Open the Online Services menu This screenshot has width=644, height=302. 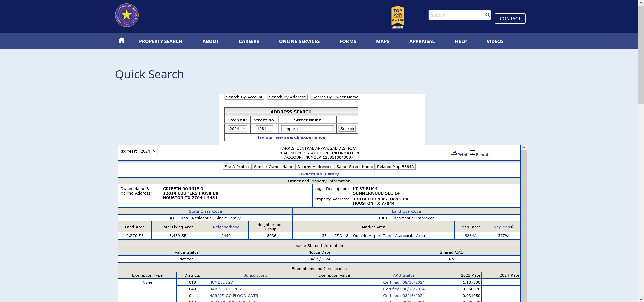[x=300, y=41]
